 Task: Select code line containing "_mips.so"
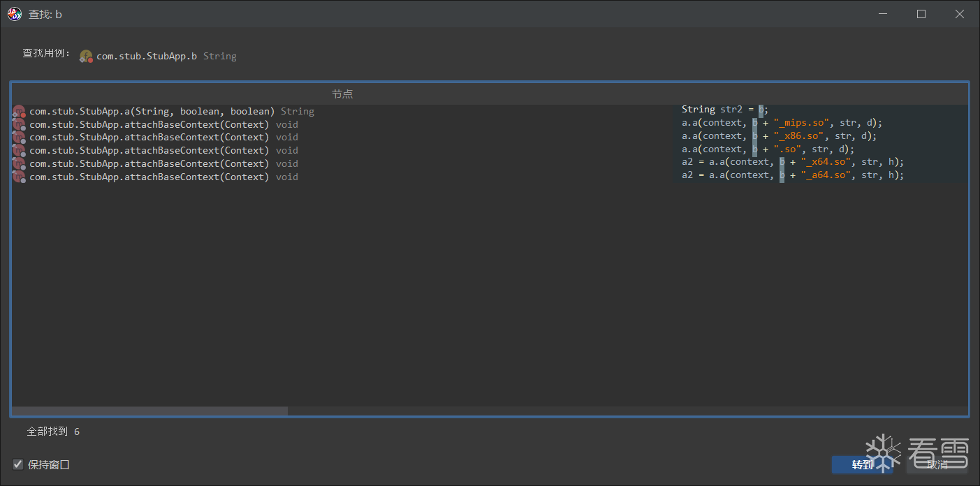[782, 123]
